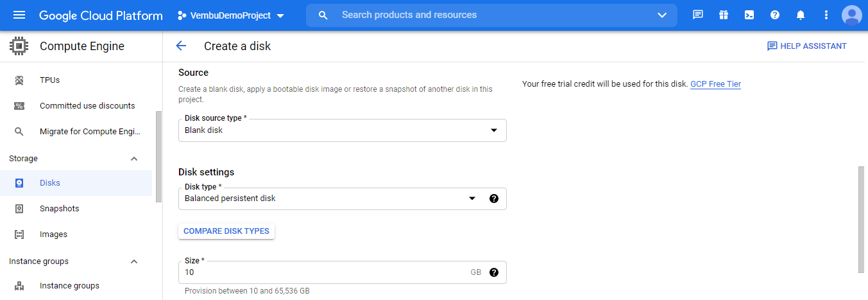868x300 pixels.
Task: Click the TPUs icon in the sidebar
Action: [x=19, y=80]
